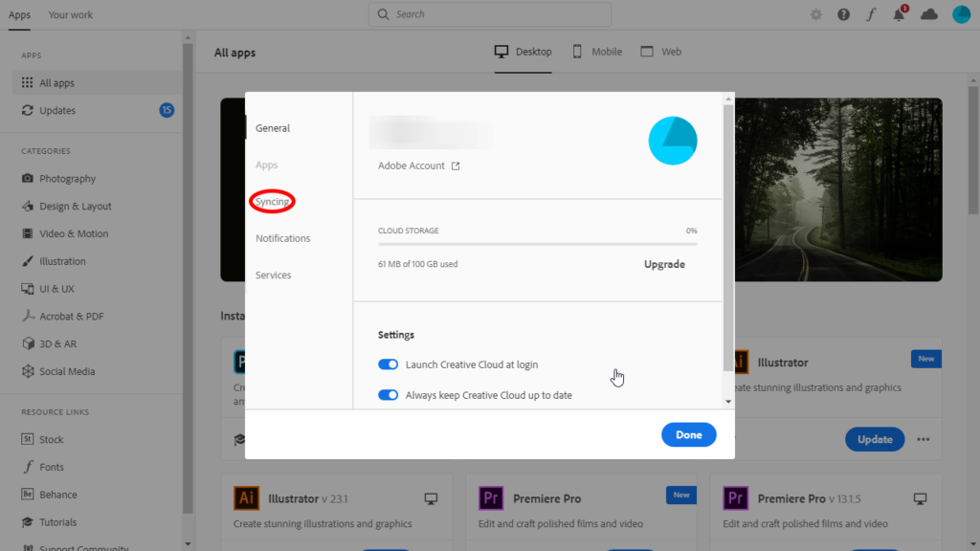Click the Premiere Pro New app icon

click(491, 498)
